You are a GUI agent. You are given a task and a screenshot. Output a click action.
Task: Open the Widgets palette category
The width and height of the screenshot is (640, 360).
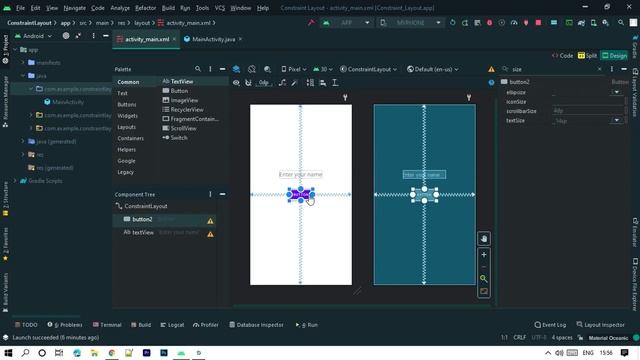pos(127,116)
